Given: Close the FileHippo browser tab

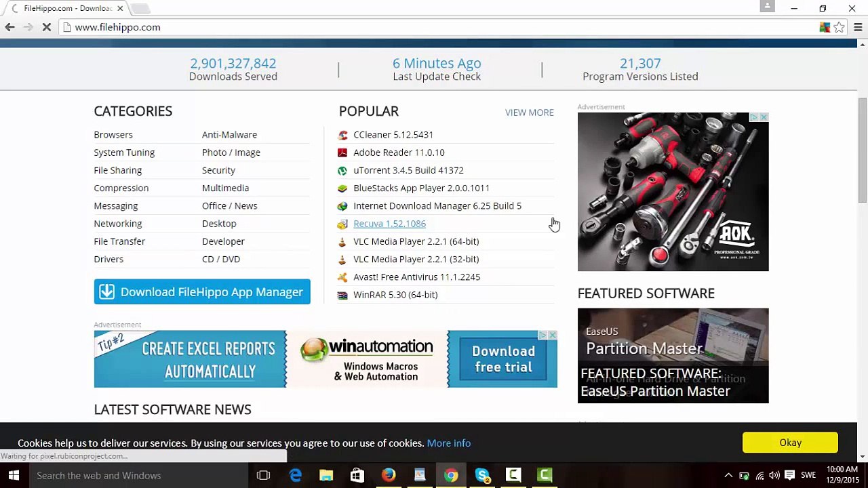Looking at the screenshot, I should point(120,8).
